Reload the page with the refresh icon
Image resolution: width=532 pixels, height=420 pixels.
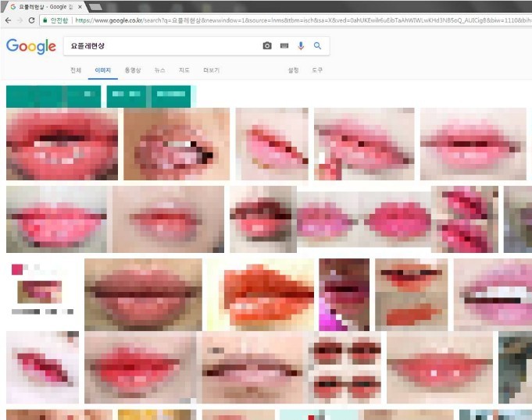coord(31,20)
